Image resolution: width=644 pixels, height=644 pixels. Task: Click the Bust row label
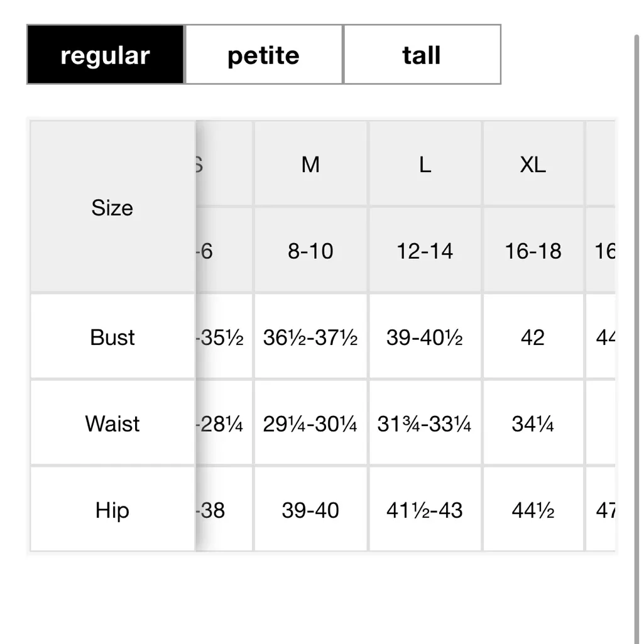pos(112,337)
